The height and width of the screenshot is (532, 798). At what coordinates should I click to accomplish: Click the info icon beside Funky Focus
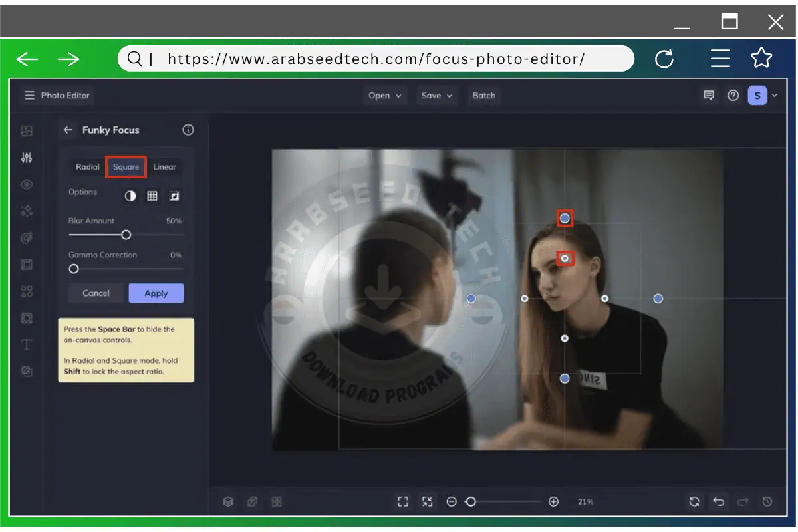point(188,130)
